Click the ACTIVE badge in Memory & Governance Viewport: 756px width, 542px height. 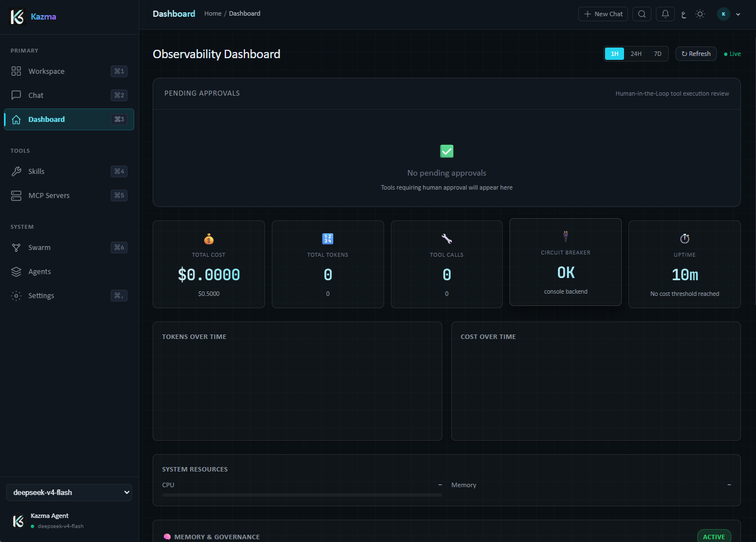[x=714, y=536]
